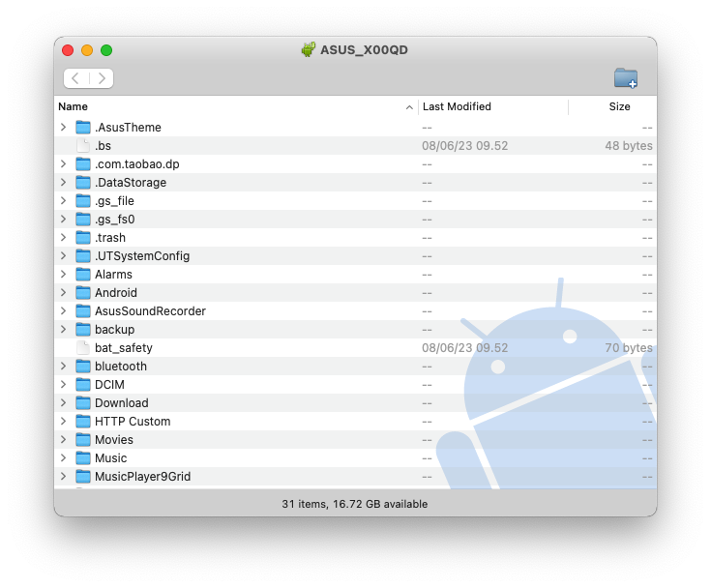Click the forward navigation arrow
711x588 pixels.
[x=101, y=78]
